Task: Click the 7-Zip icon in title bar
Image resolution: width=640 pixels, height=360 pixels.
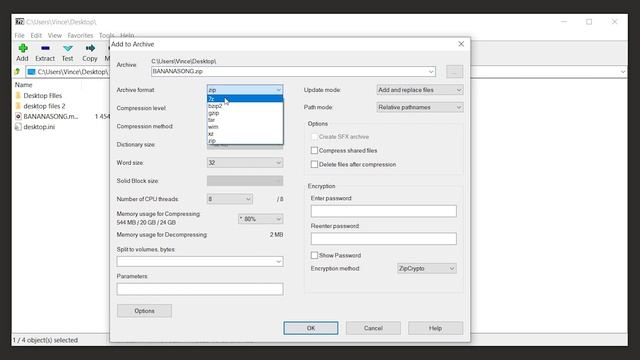Action: click(x=20, y=22)
